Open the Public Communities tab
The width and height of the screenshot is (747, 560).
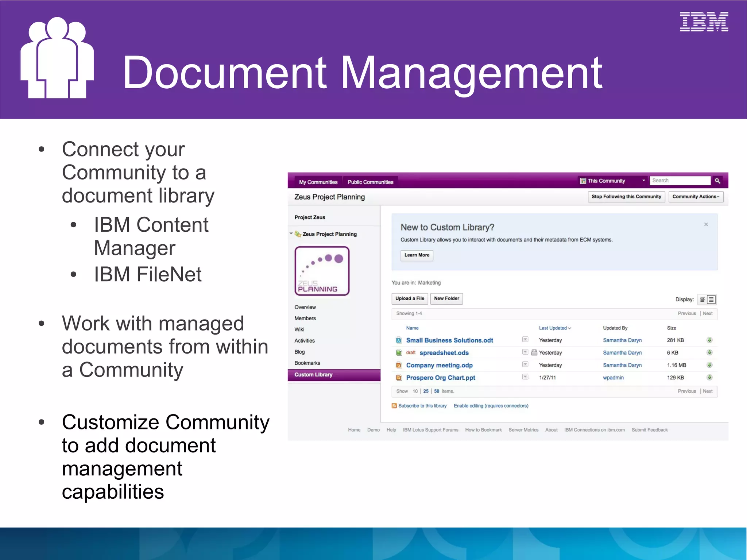[370, 182]
